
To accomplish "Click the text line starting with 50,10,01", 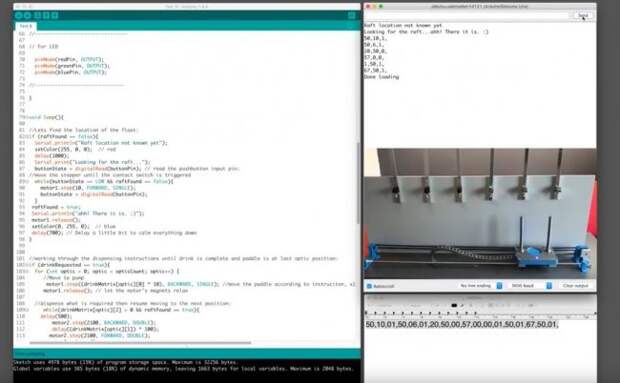I will point(462,325).
